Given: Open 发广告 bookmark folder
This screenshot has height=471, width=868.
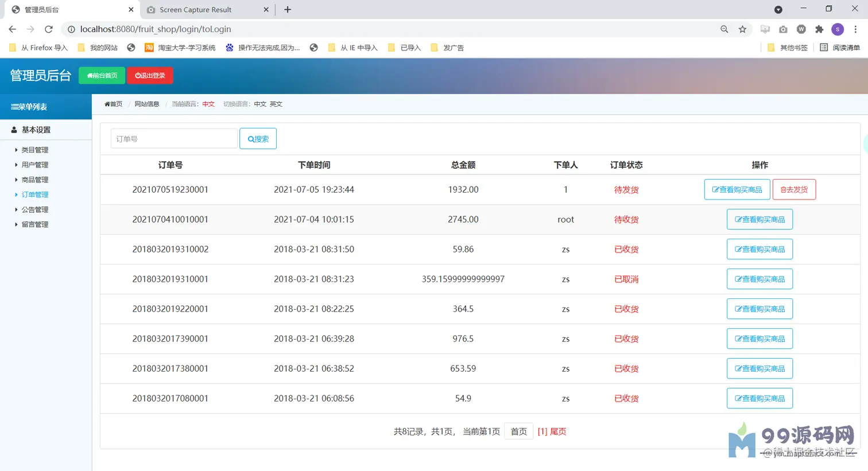Looking at the screenshot, I should [447, 48].
